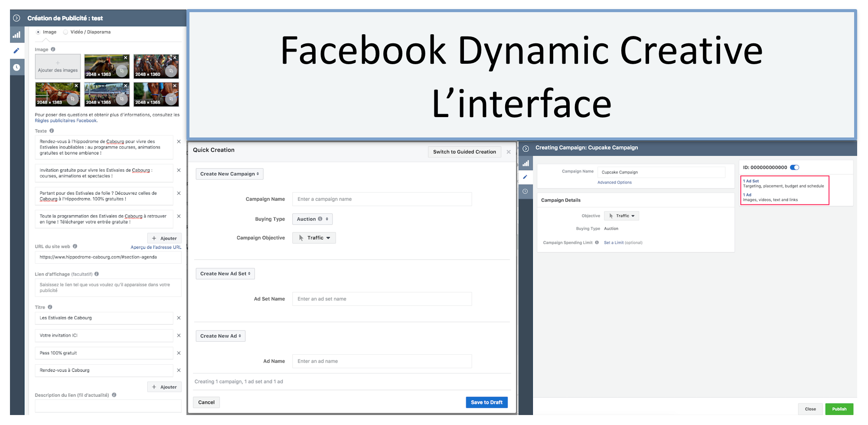The width and height of the screenshot is (868, 425).
Task: Click the bar chart icon in Création de Publicité sidebar
Action: [x=16, y=35]
